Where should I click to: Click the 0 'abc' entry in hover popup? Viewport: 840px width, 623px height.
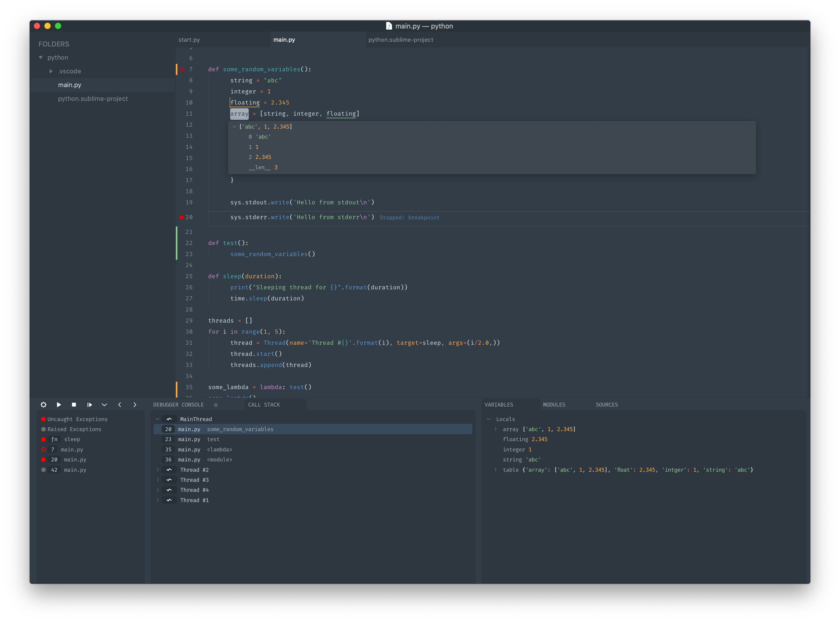259,137
